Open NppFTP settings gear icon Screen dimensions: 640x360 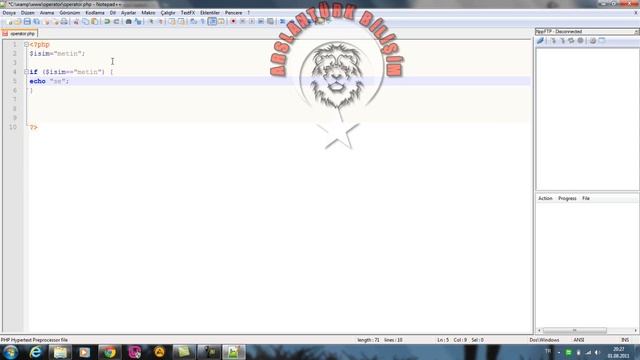(593, 41)
